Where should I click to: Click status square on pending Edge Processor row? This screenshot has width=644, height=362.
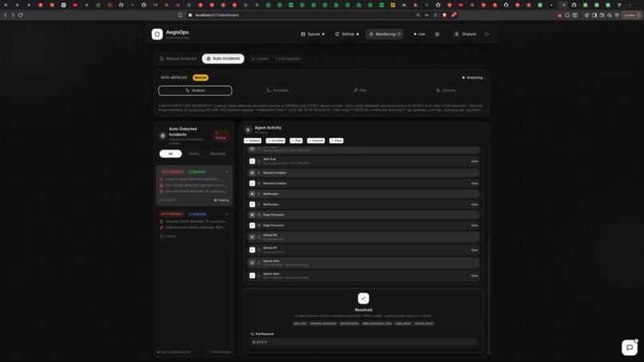pos(252,215)
